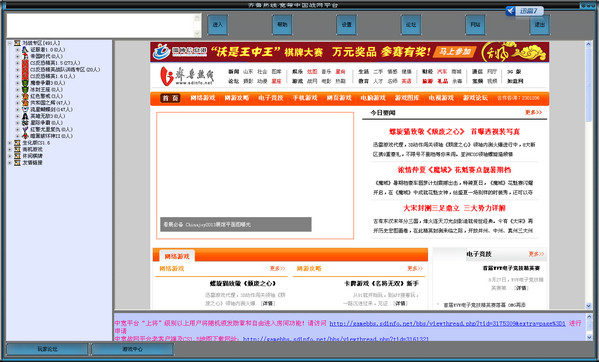Click the 帝国时代 game icon

(25, 56)
